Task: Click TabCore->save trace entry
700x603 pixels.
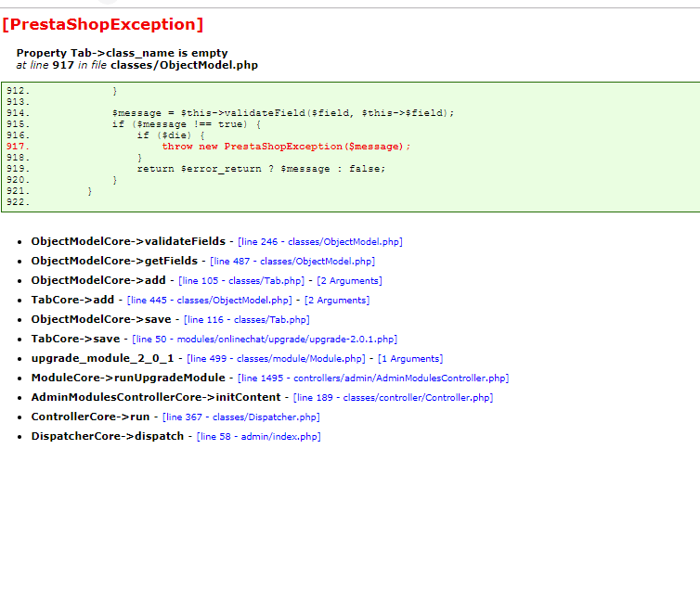Action: tap(75, 339)
